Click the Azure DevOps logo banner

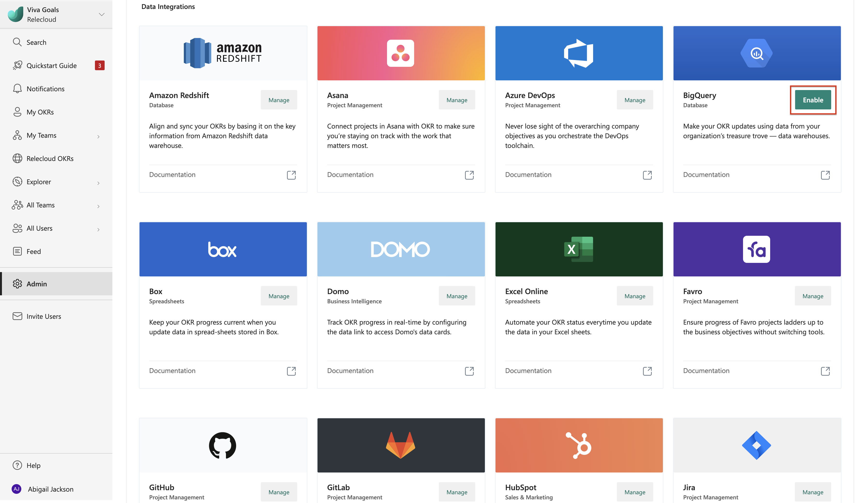579,53
